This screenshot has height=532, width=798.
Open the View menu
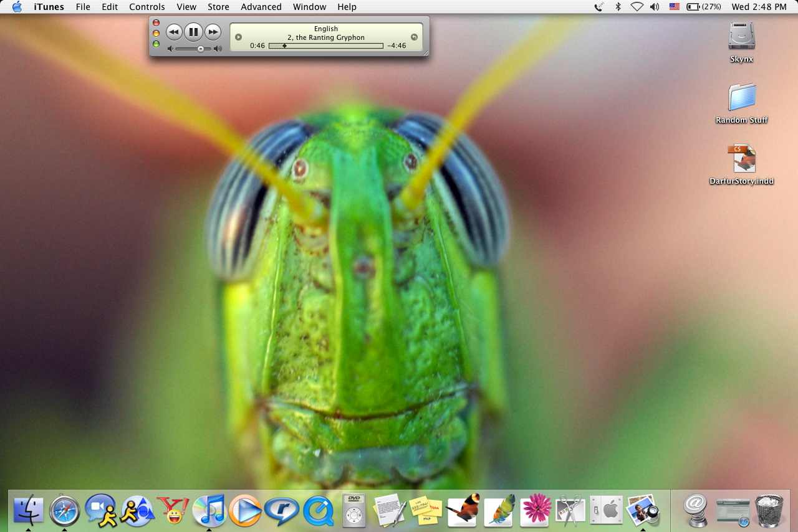tap(186, 7)
